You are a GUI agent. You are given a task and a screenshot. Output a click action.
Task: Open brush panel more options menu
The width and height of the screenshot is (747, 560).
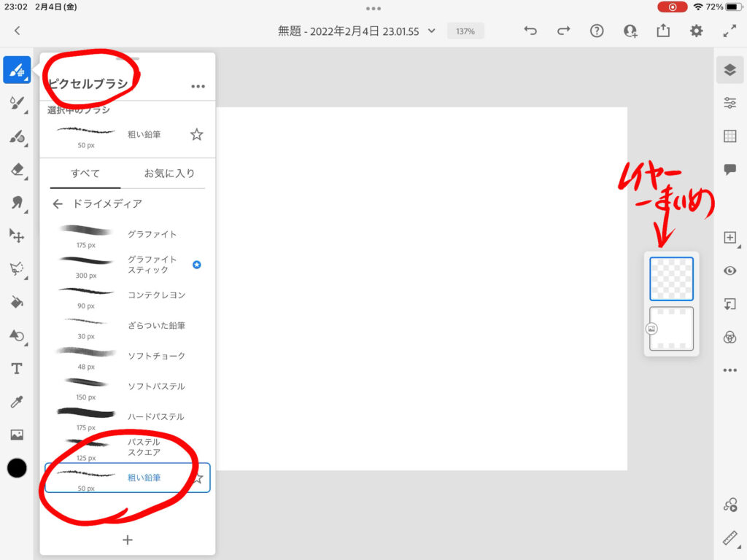coord(198,86)
